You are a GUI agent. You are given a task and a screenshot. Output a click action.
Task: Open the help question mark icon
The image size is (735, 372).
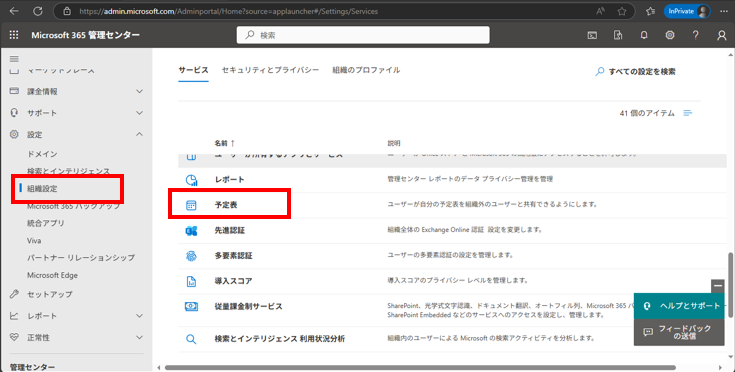(696, 35)
